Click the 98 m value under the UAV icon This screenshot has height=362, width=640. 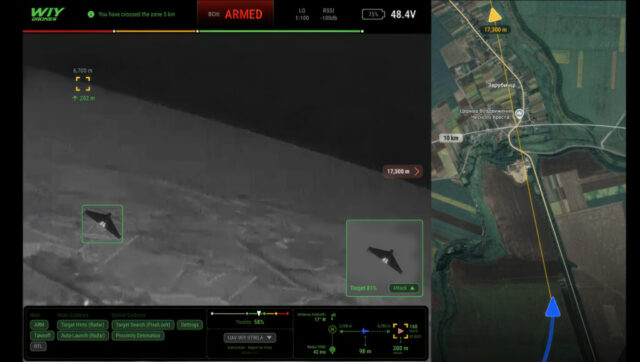coord(365,351)
